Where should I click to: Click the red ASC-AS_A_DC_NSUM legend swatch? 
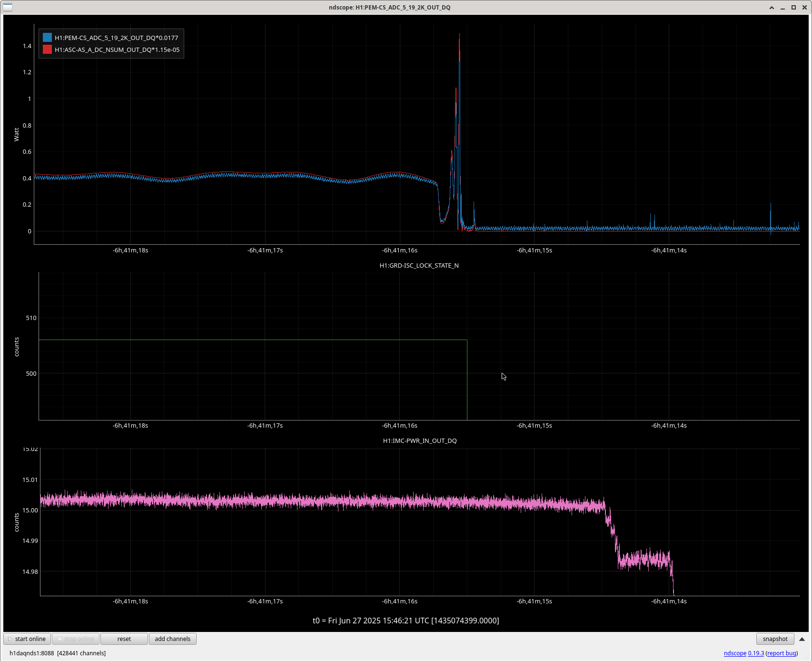[47, 50]
